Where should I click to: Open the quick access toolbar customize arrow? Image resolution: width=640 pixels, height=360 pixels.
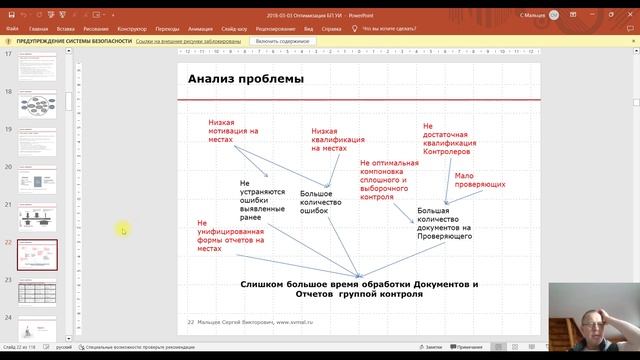coord(113,15)
